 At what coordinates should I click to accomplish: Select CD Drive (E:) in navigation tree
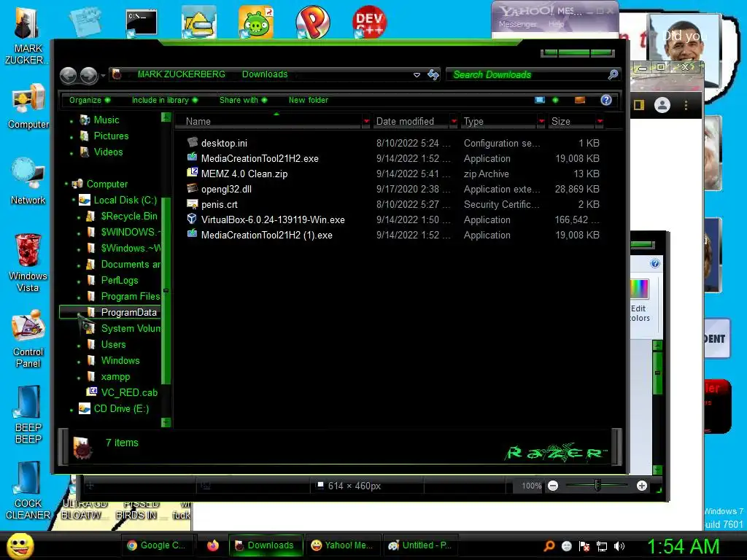pyautogui.click(x=121, y=408)
